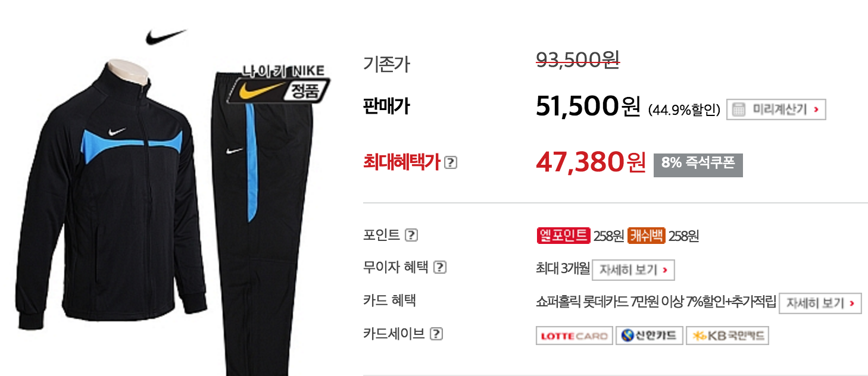Select the 신한카드 logo

[649, 336]
